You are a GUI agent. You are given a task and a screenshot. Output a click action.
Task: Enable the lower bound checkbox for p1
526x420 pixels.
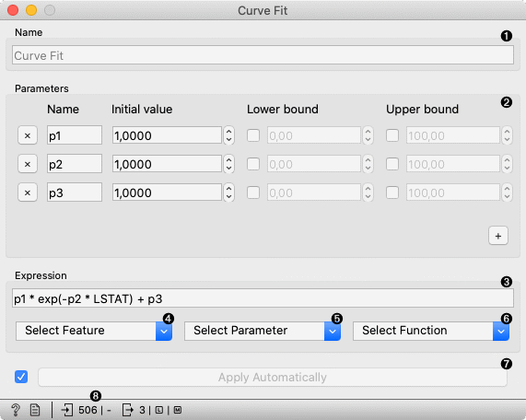(253, 135)
